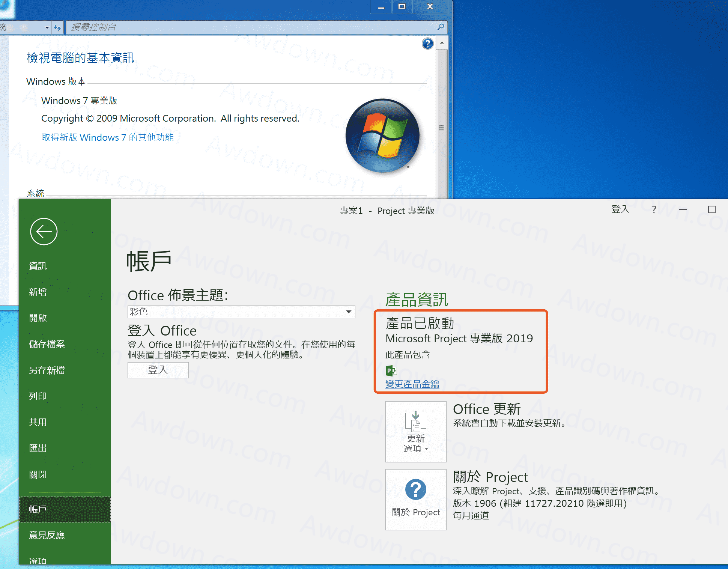Click the 變更產品金鑰 link
The width and height of the screenshot is (728, 569).
click(412, 384)
